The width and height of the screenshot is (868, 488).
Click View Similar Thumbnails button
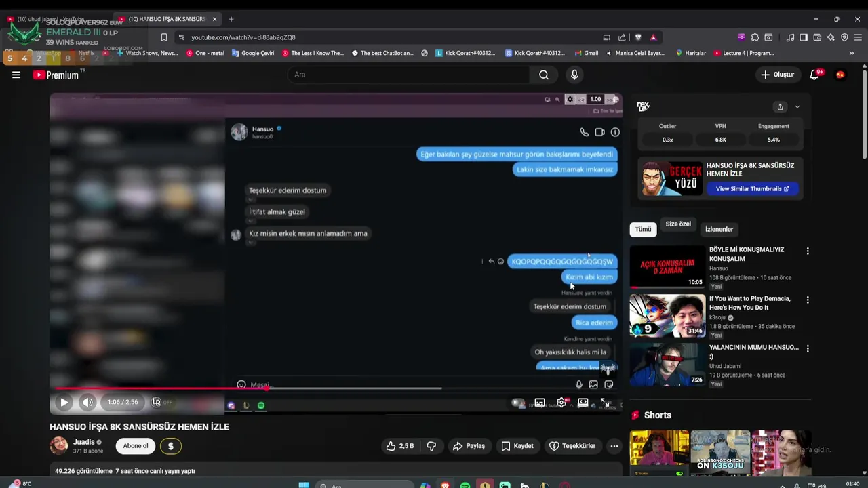click(x=752, y=189)
